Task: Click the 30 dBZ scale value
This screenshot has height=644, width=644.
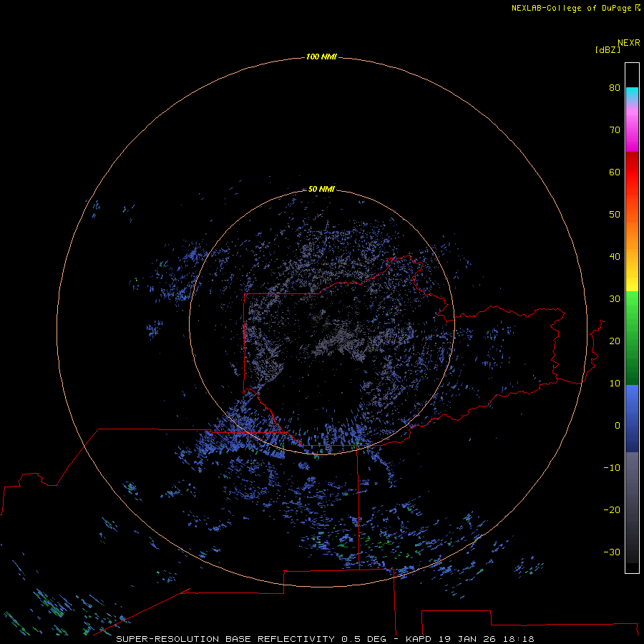Action: (615, 299)
